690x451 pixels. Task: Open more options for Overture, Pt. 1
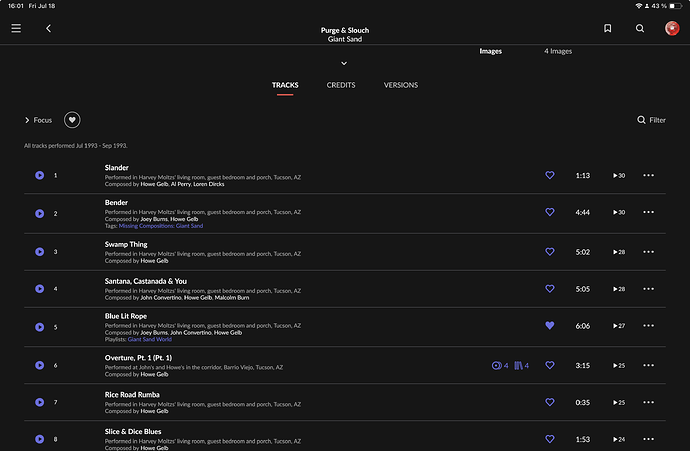point(648,366)
